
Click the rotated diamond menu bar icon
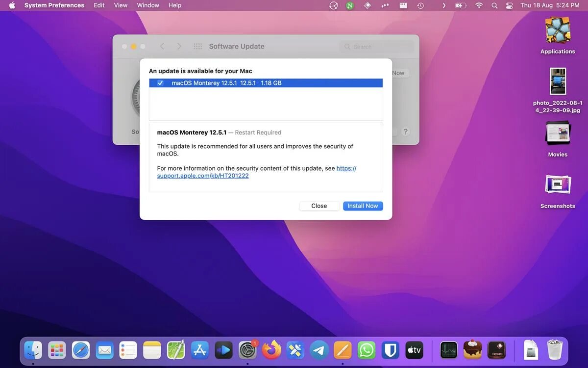(367, 5)
